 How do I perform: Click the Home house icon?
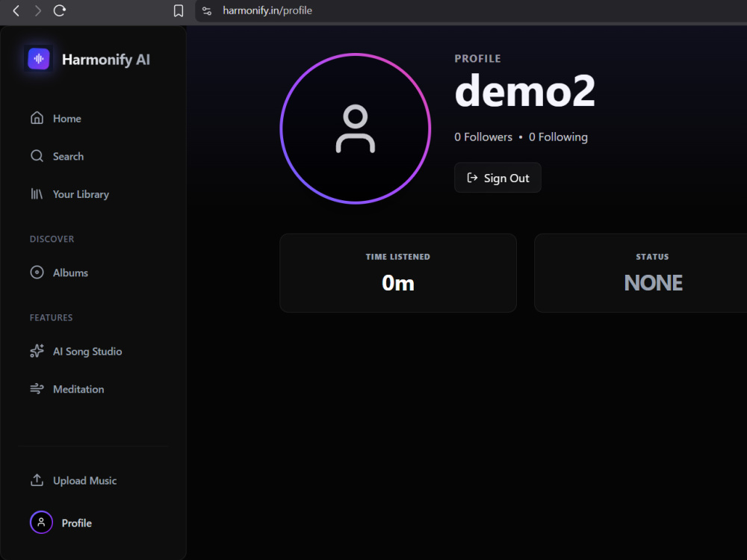[x=37, y=118]
